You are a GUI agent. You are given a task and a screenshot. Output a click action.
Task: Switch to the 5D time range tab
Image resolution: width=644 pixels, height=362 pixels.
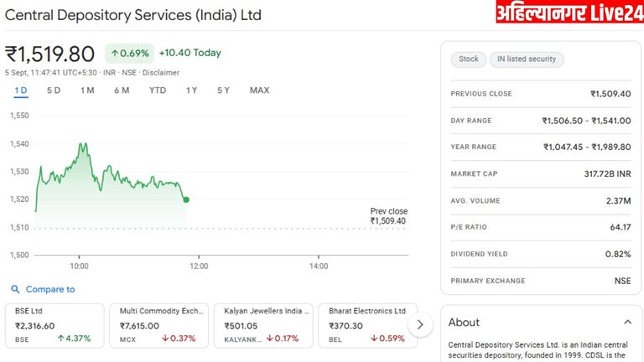click(54, 90)
